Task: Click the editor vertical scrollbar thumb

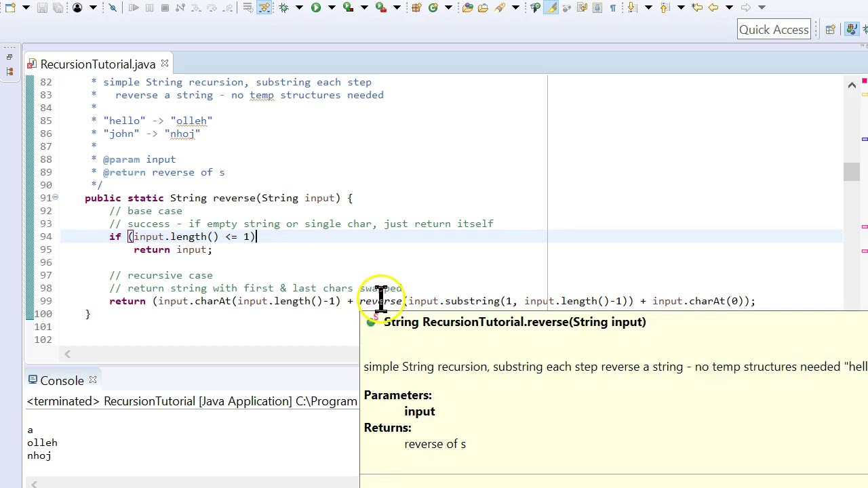Action: click(x=852, y=171)
